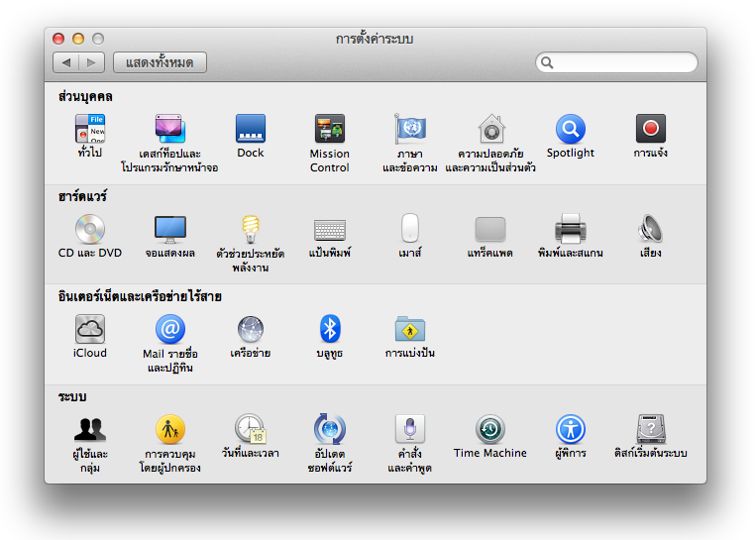This screenshot has width=756, height=540.
Task: Open Startup Disk (ดิสก์เริ่มต้นระบบ) icon
Action: click(x=650, y=429)
